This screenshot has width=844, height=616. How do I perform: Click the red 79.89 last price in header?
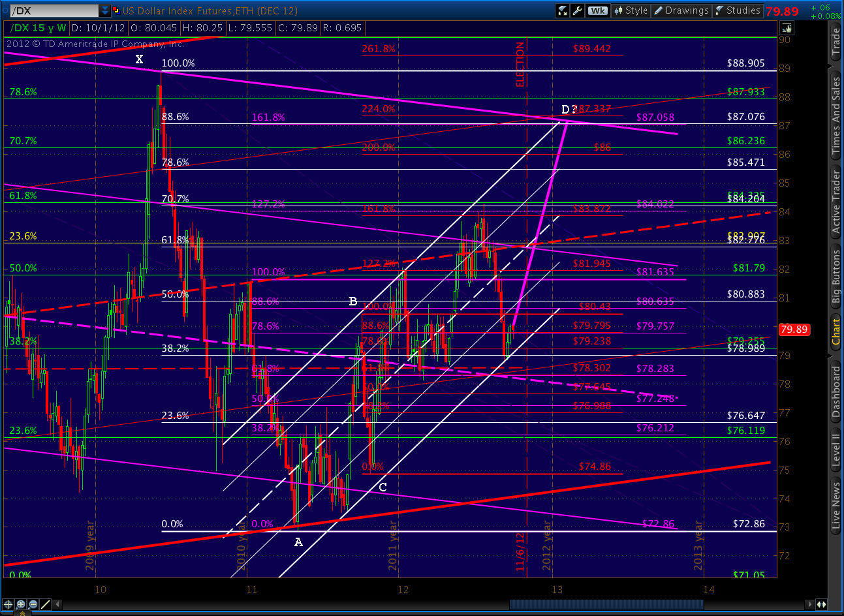click(782, 11)
